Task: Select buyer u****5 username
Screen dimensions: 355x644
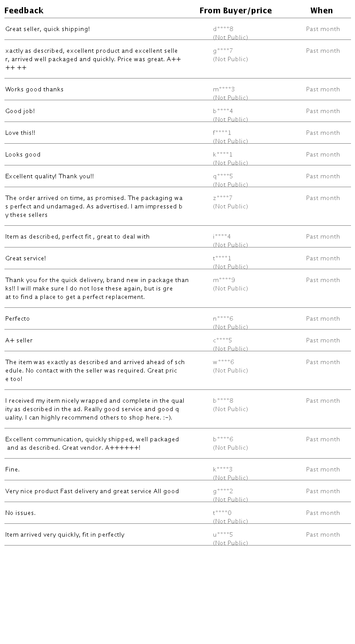Action: click(223, 535)
